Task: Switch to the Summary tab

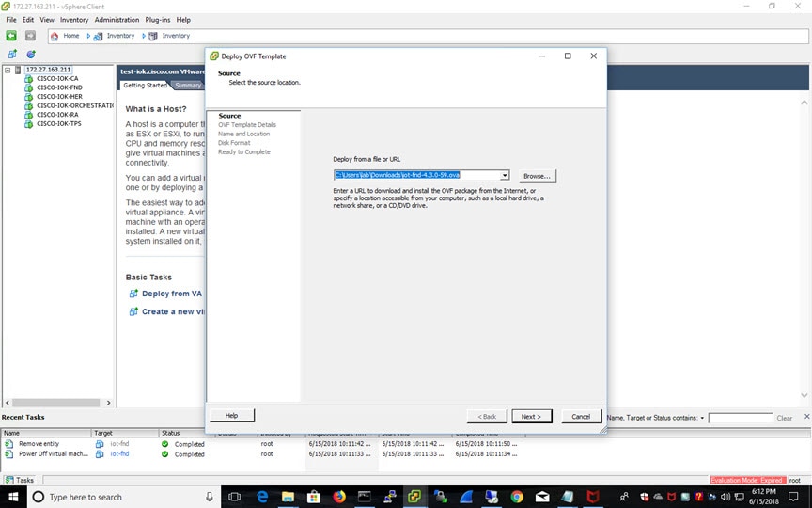Action: coord(187,86)
